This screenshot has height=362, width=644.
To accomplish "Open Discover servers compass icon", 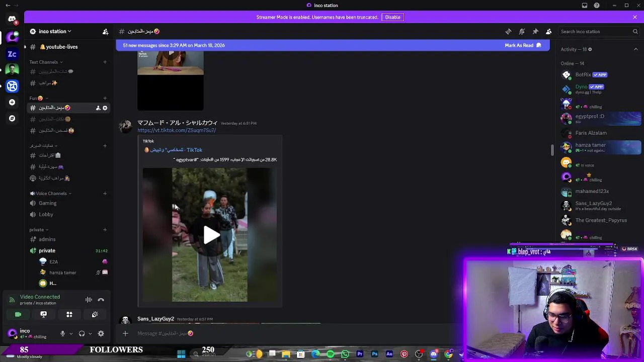I will 12,118.
